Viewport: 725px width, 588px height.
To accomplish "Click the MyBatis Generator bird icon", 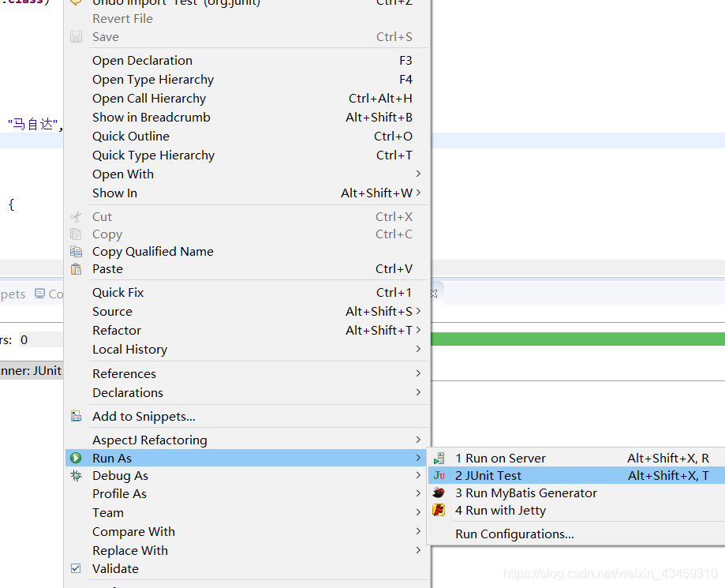I will [x=439, y=493].
